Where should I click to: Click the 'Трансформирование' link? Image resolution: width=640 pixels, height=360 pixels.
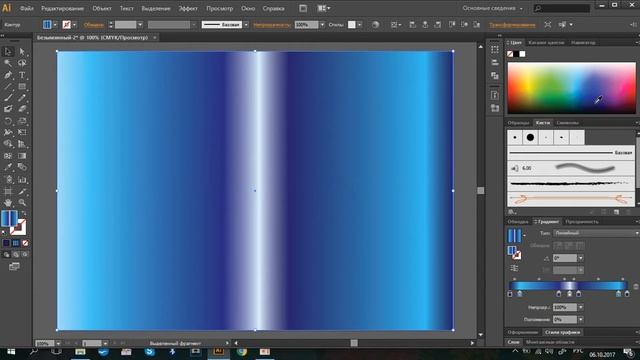point(512,25)
